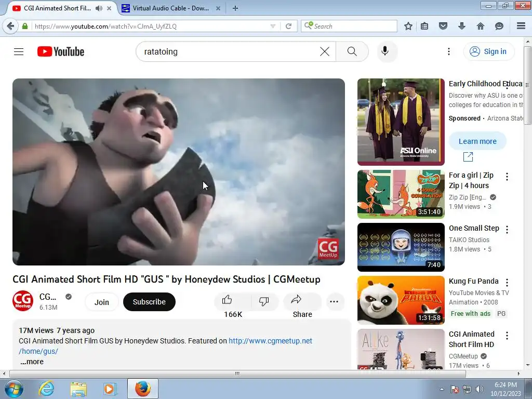Open YouTube settings three-dot menu in header
Screen dimensions: 532x399
click(448, 51)
